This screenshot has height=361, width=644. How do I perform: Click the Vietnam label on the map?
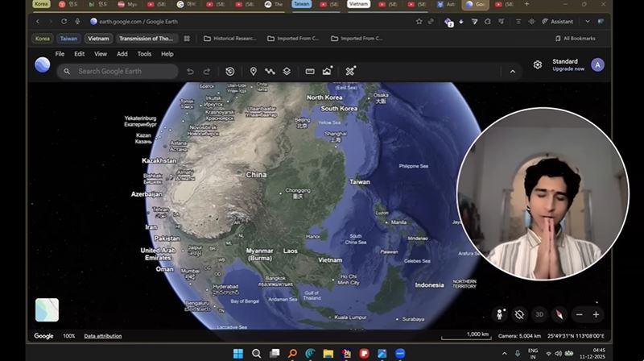(330, 260)
